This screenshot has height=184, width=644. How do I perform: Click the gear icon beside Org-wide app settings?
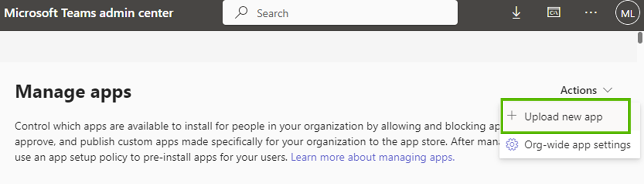tap(512, 145)
